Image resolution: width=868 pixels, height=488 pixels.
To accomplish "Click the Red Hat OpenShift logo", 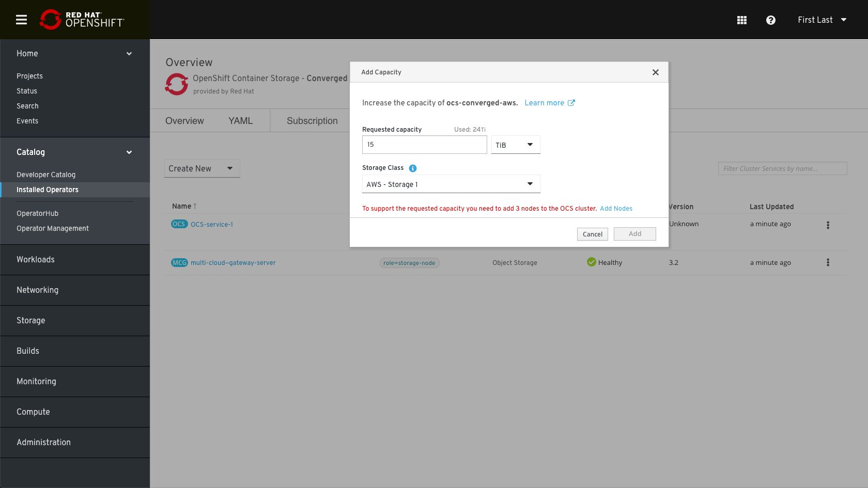I will 82,20.
